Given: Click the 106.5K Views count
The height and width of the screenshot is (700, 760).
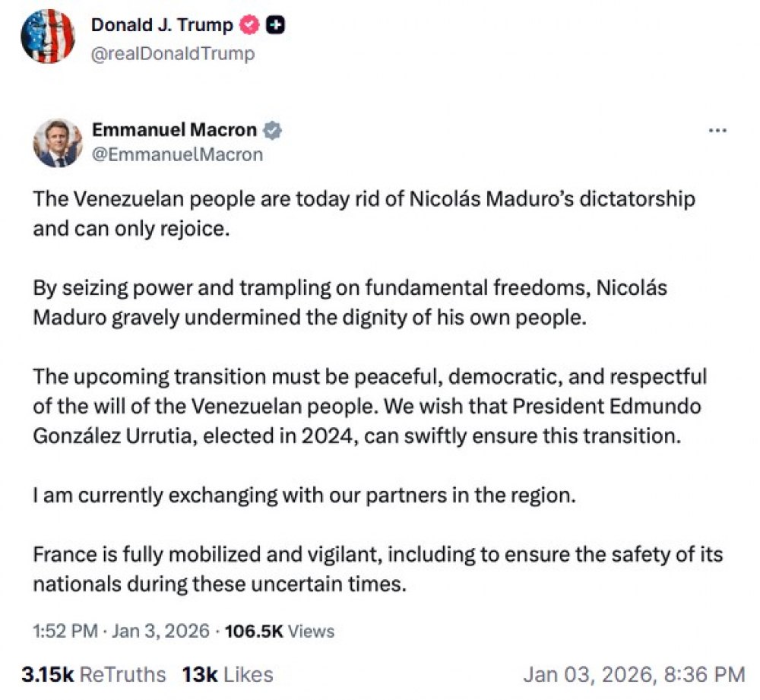Looking at the screenshot, I should pyautogui.click(x=280, y=631).
